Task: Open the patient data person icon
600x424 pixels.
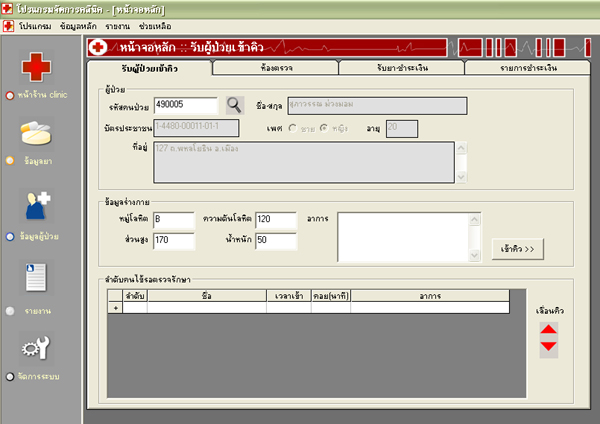Action: click(38, 204)
